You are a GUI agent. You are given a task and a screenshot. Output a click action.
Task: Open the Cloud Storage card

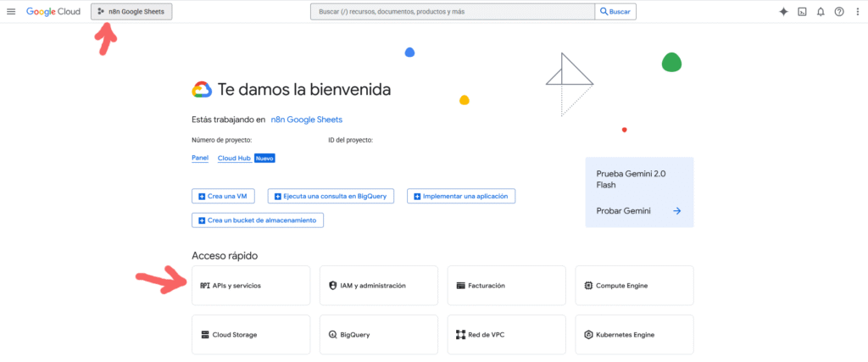click(251, 334)
